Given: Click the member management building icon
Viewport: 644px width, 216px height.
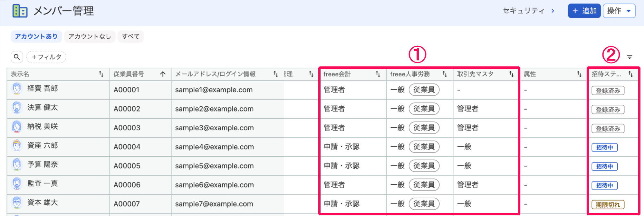Looking at the screenshot, I should (20, 11).
